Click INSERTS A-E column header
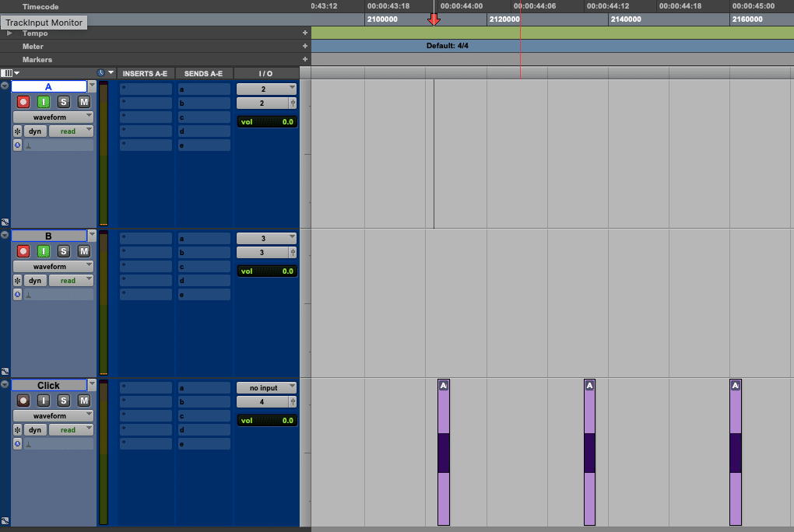The image size is (794, 532). [x=145, y=73]
